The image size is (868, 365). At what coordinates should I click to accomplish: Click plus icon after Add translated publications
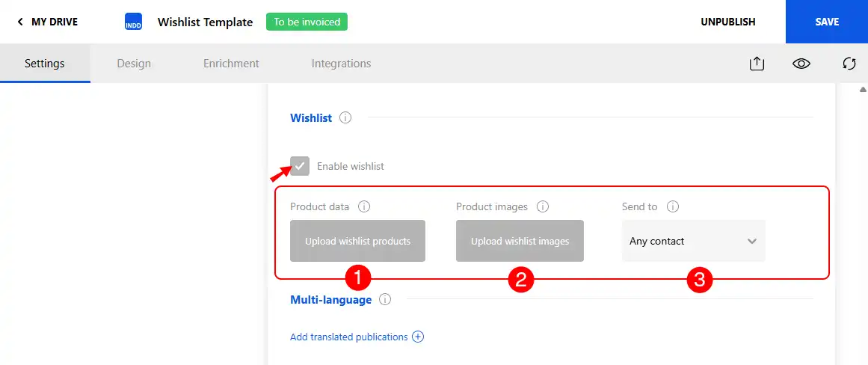pos(418,337)
